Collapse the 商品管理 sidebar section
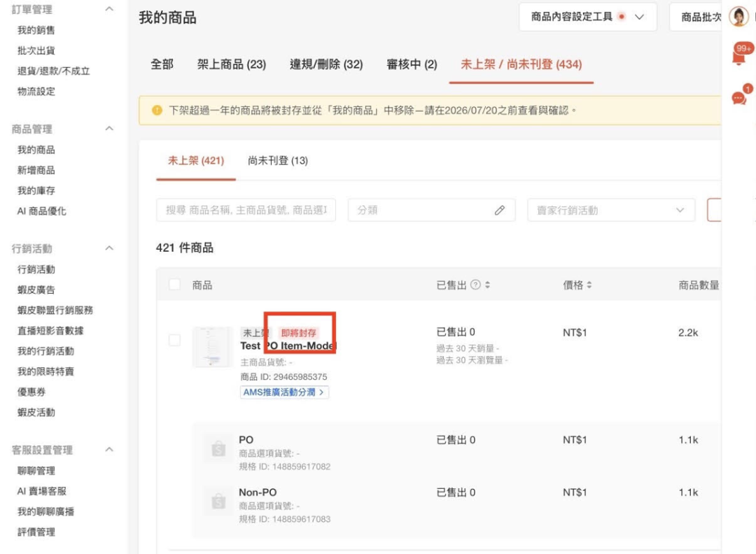This screenshot has height=554, width=756. coord(109,129)
